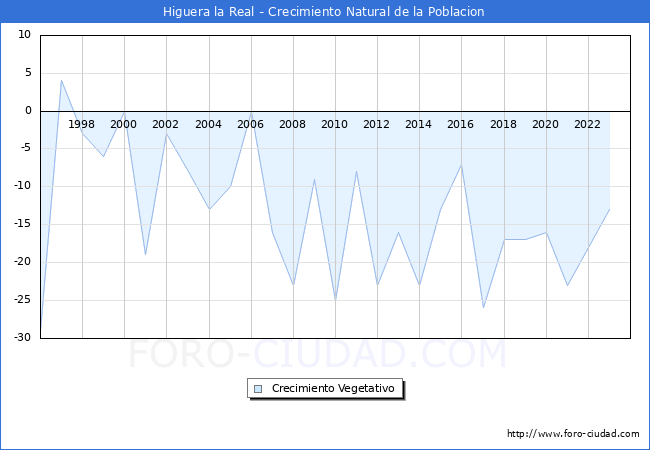650x450 pixels.
Task: Click the 2018 x-axis label
Action: point(503,124)
